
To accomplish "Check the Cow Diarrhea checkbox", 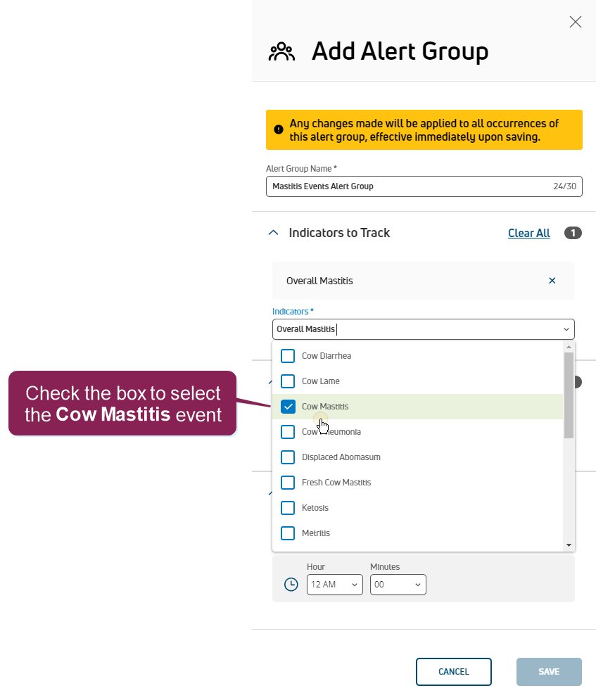I will tap(288, 356).
